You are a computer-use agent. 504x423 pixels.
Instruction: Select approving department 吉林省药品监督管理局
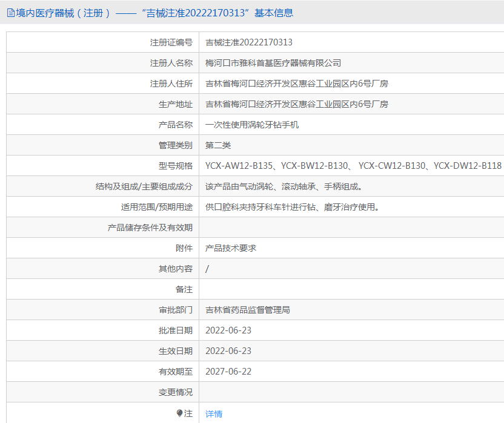click(x=248, y=310)
